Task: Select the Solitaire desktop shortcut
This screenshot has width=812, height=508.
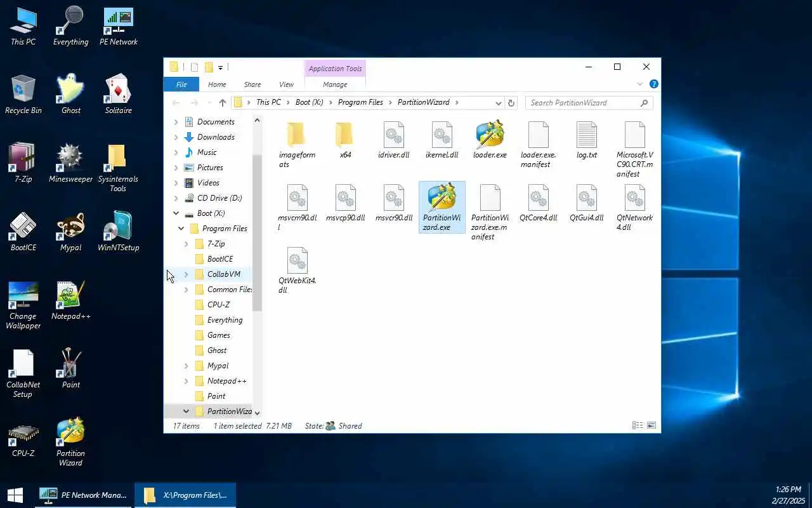Action: click(x=119, y=94)
